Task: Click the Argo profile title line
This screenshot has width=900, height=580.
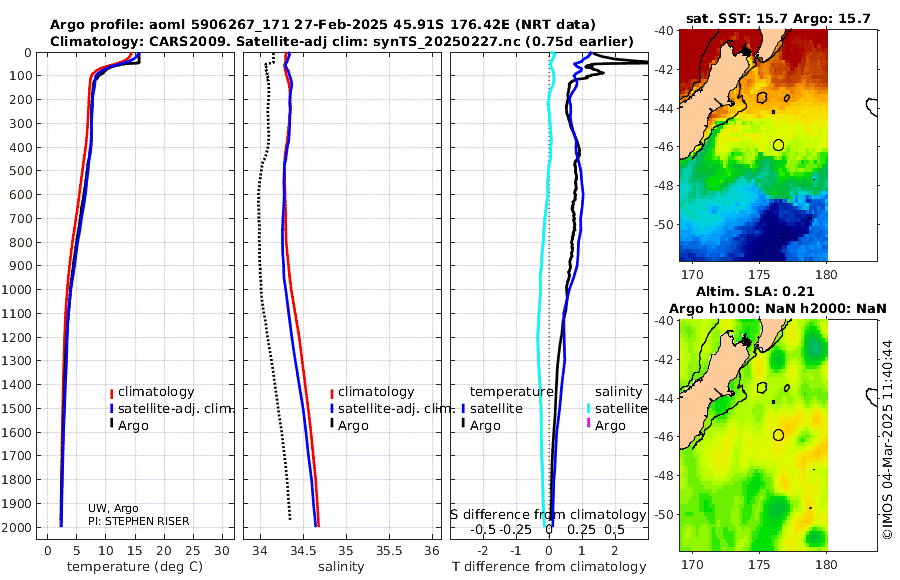Action: point(323,25)
